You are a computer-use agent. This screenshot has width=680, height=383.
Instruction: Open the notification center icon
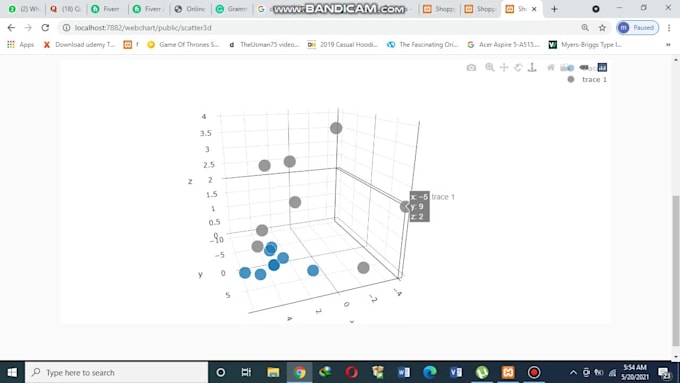point(664,372)
